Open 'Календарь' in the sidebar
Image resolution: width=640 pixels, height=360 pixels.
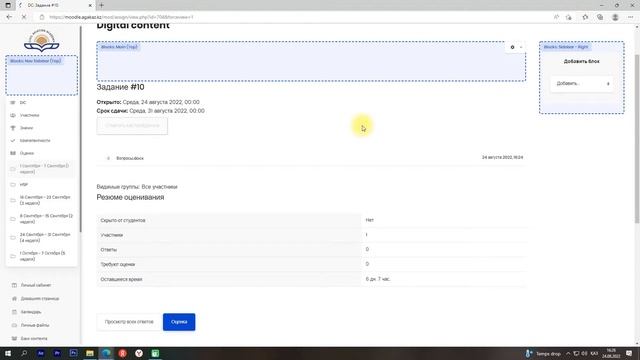pyautogui.click(x=31, y=312)
